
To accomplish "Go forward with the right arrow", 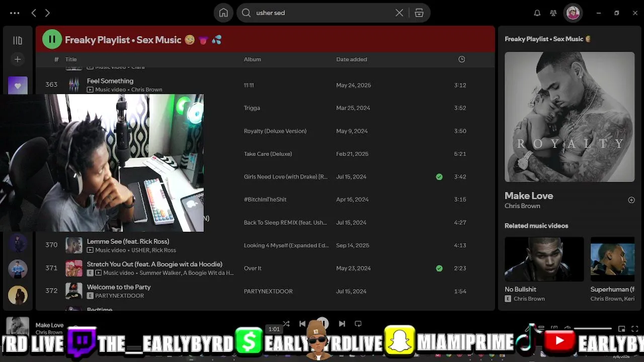I will tap(47, 13).
